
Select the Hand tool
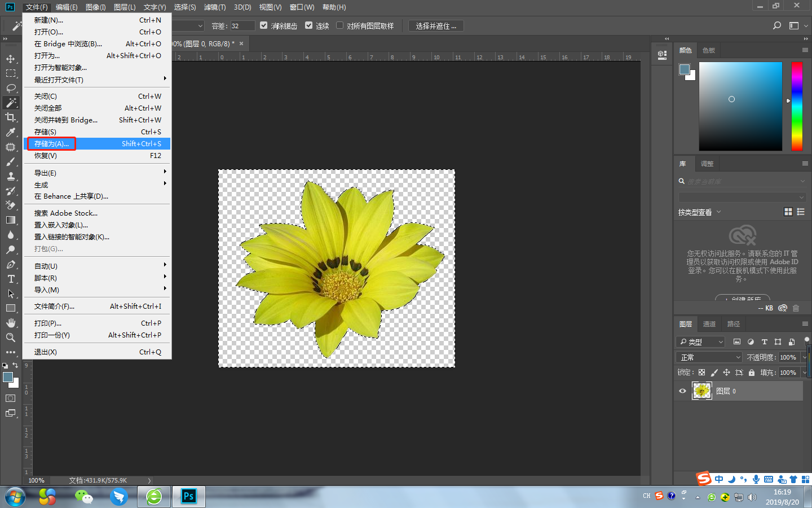[x=11, y=323]
